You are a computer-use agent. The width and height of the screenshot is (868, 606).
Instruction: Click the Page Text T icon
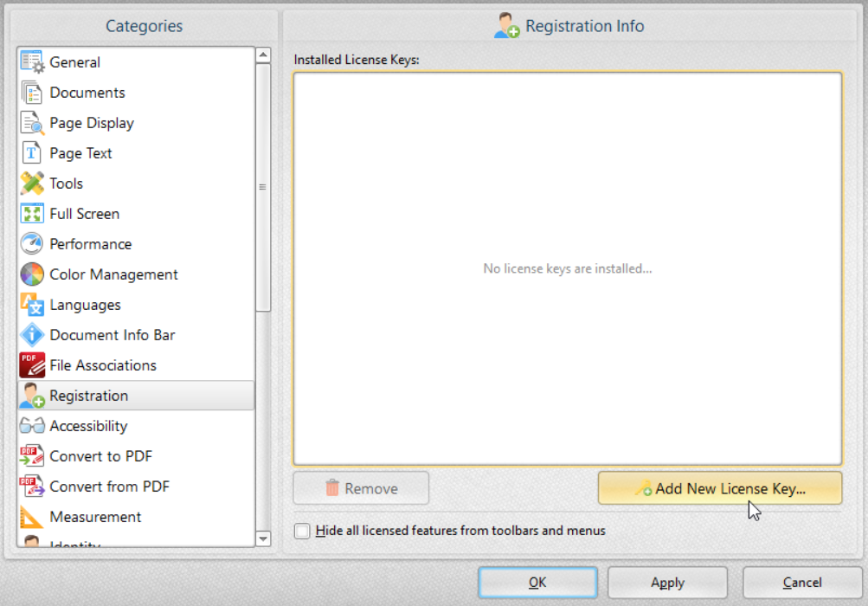(32, 153)
